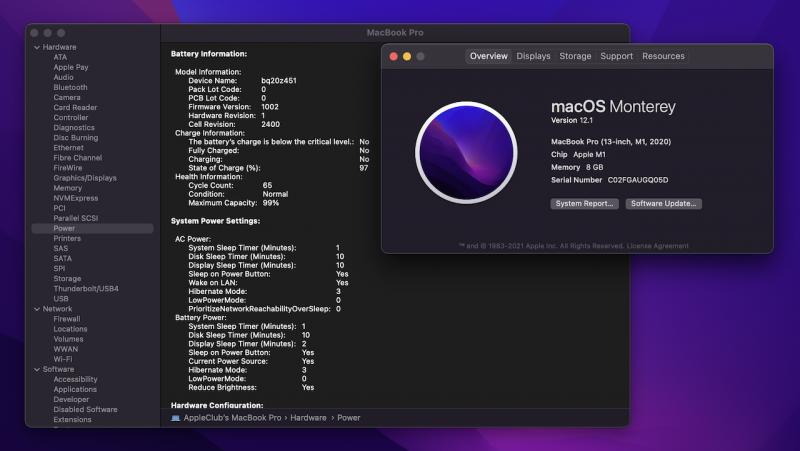The image size is (800, 451).
Task: Select Graphics/Displays in the sidebar
Action: (x=85, y=178)
